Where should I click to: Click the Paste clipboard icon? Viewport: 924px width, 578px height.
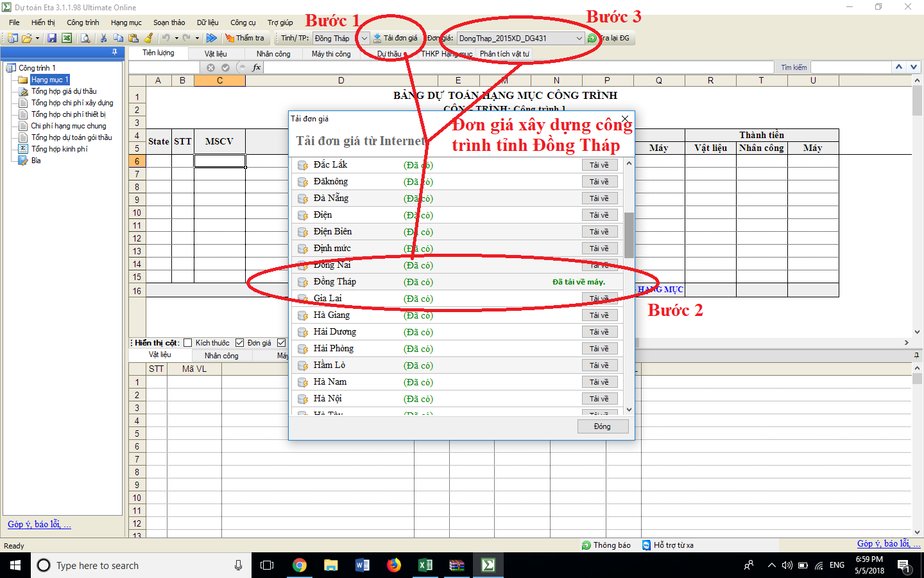pyautogui.click(x=134, y=39)
